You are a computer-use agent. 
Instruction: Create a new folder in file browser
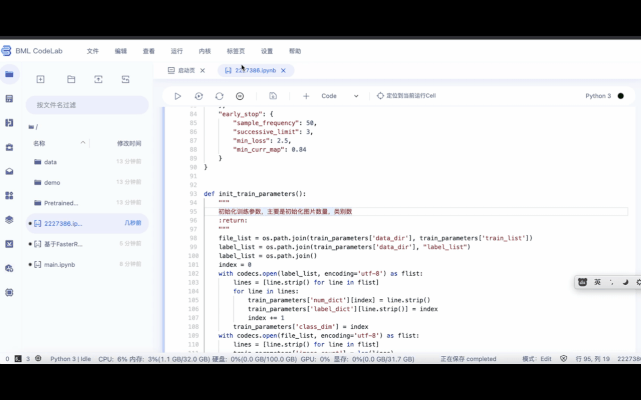pyautogui.click(x=71, y=79)
